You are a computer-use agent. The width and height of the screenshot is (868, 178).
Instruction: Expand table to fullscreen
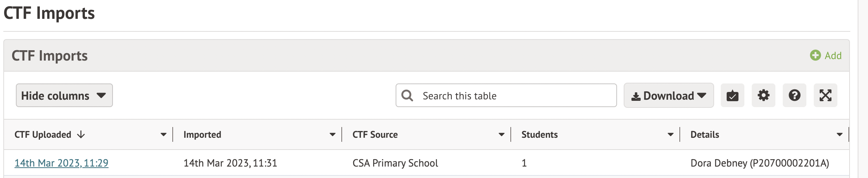click(825, 96)
